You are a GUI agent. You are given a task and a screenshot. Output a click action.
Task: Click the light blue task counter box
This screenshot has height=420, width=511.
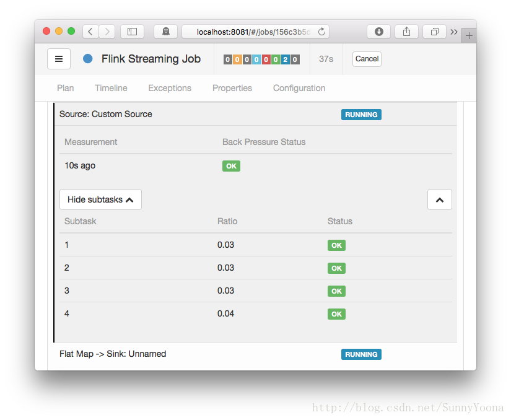[x=256, y=59]
